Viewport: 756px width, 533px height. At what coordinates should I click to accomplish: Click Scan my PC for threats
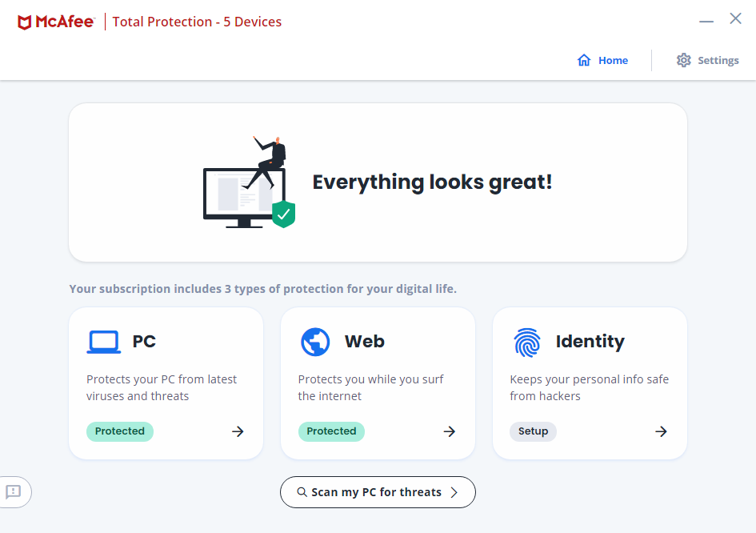click(x=377, y=492)
